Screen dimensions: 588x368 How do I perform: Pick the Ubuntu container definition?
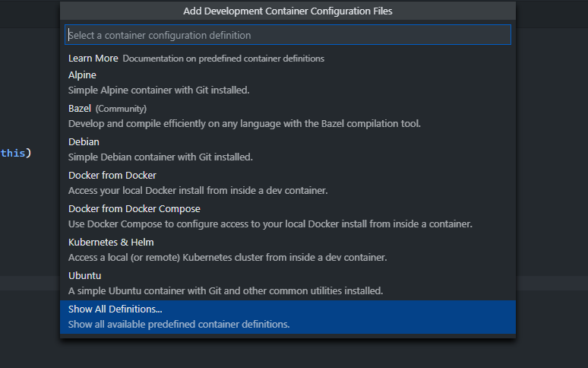point(84,276)
